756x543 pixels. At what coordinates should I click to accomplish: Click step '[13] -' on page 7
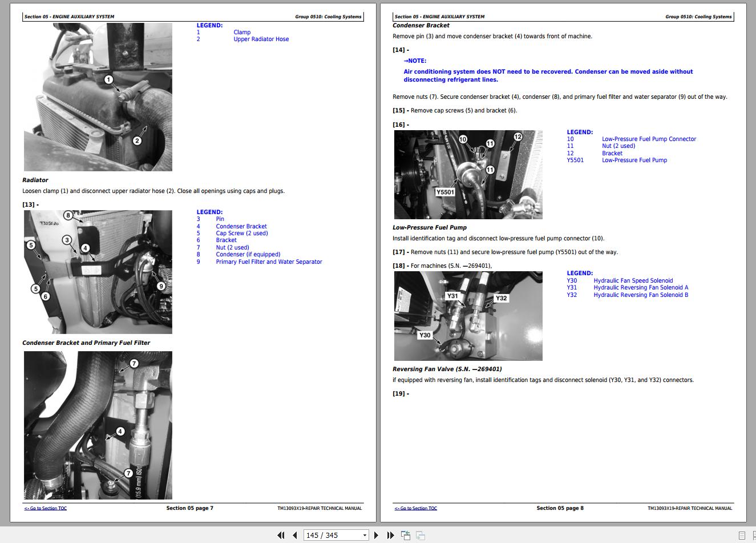click(x=31, y=204)
